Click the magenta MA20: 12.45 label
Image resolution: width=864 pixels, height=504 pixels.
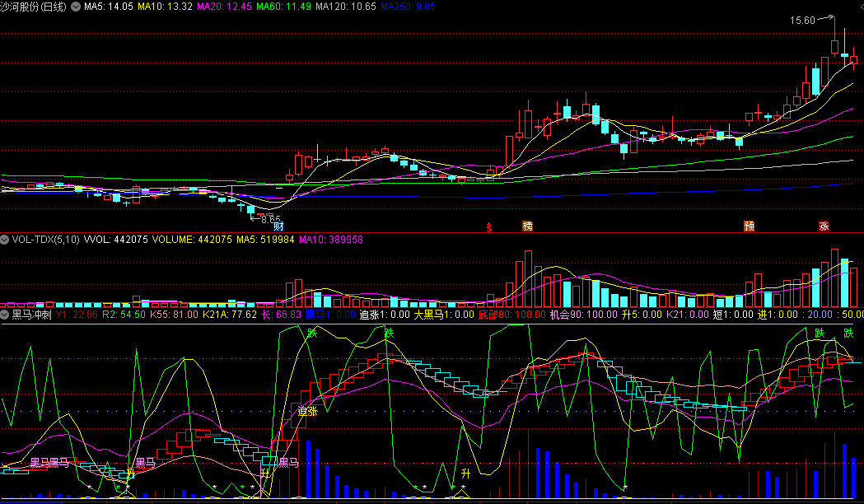pyautogui.click(x=224, y=7)
